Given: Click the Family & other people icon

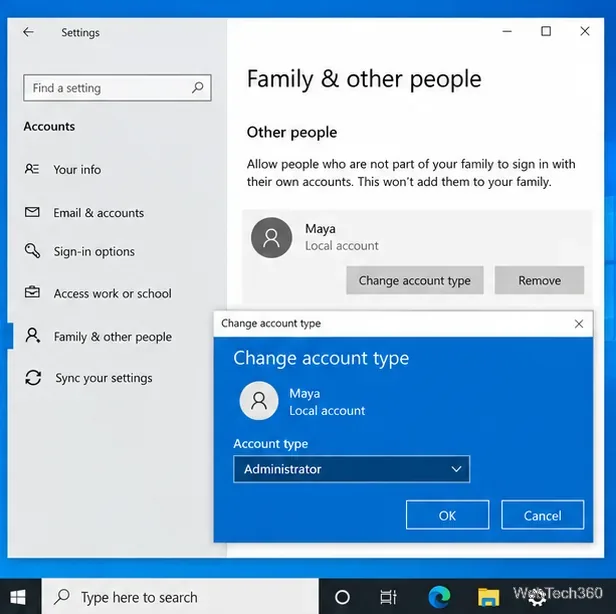Looking at the screenshot, I should click(32, 336).
